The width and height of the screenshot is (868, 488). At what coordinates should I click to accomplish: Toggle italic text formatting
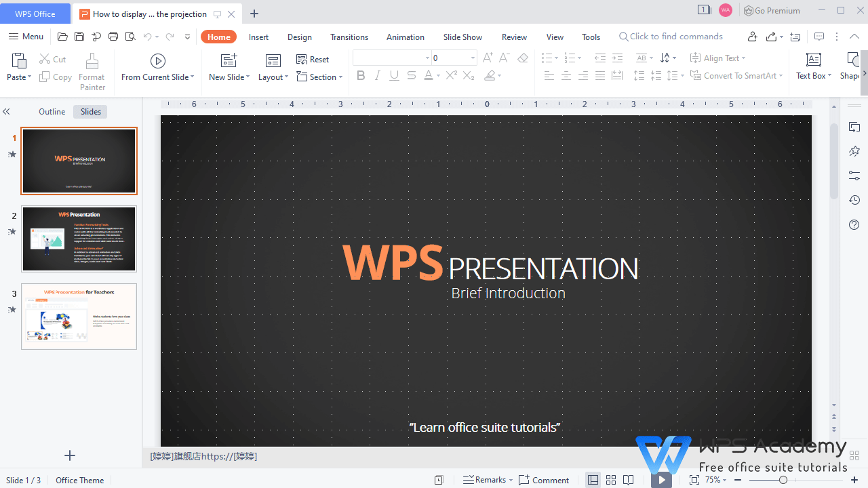(377, 75)
